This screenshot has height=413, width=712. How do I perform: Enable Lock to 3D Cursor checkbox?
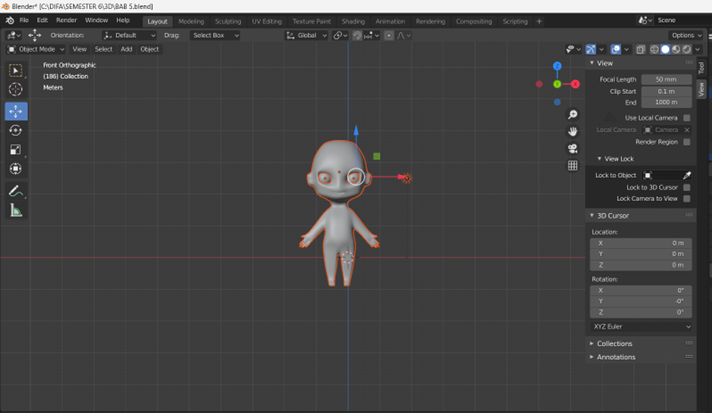click(x=687, y=187)
